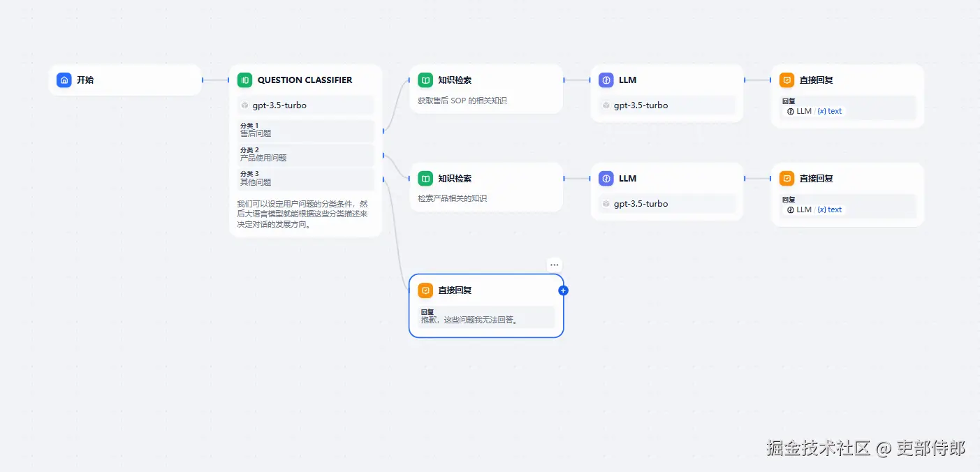
Task: Click the 直接回复 icon ending the after-sales branch
Action: point(787,80)
